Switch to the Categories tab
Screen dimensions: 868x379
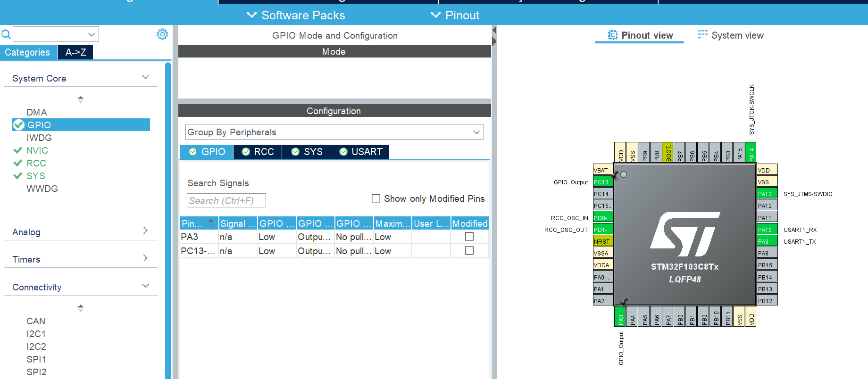coord(28,52)
